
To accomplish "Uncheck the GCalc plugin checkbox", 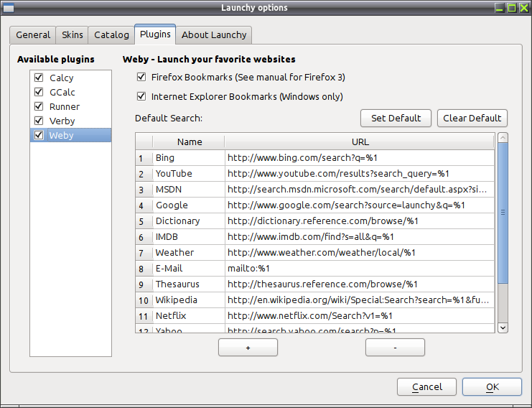I will coord(39,92).
